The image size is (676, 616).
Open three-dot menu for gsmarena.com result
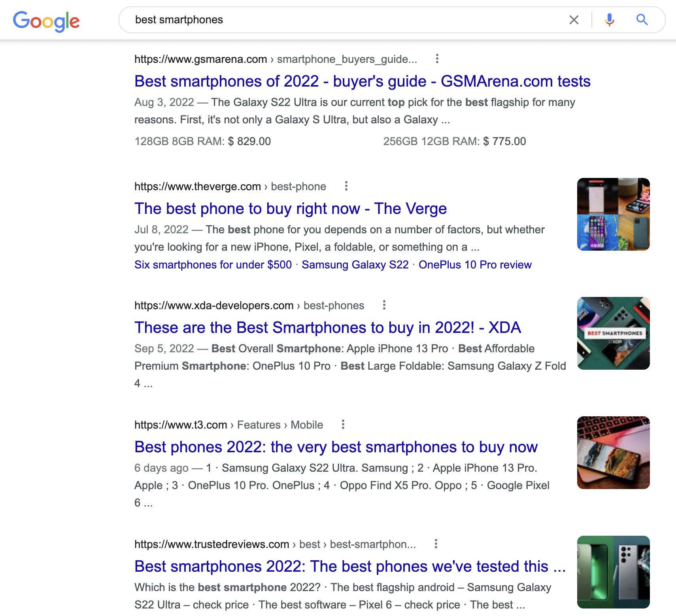[x=437, y=59]
